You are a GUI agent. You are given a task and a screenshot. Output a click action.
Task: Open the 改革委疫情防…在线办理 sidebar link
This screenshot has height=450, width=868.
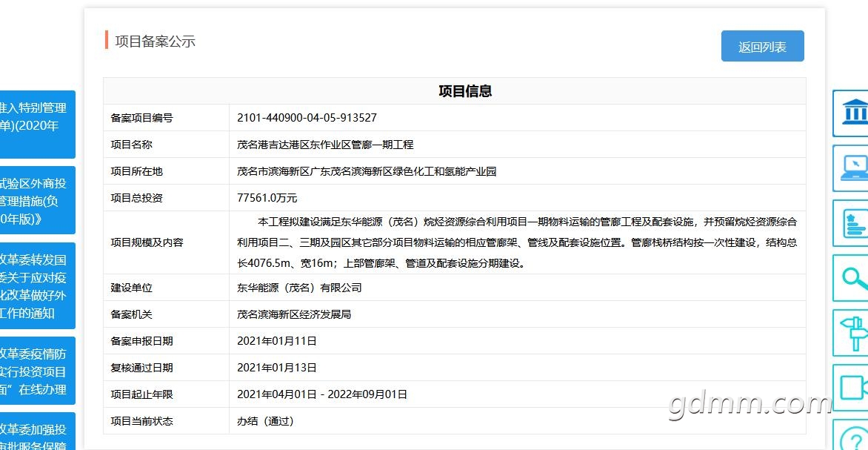36,371
